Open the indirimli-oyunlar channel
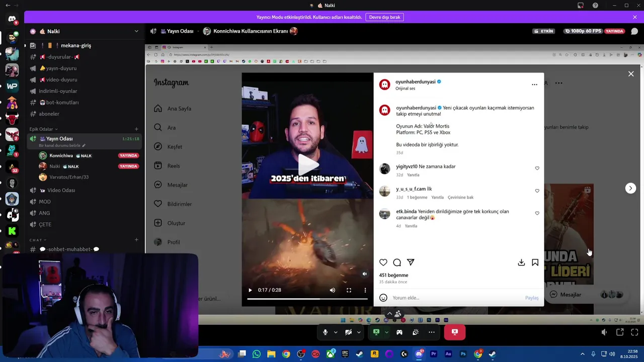The width and height of the screenshot is (644, 362). [84, 91]
